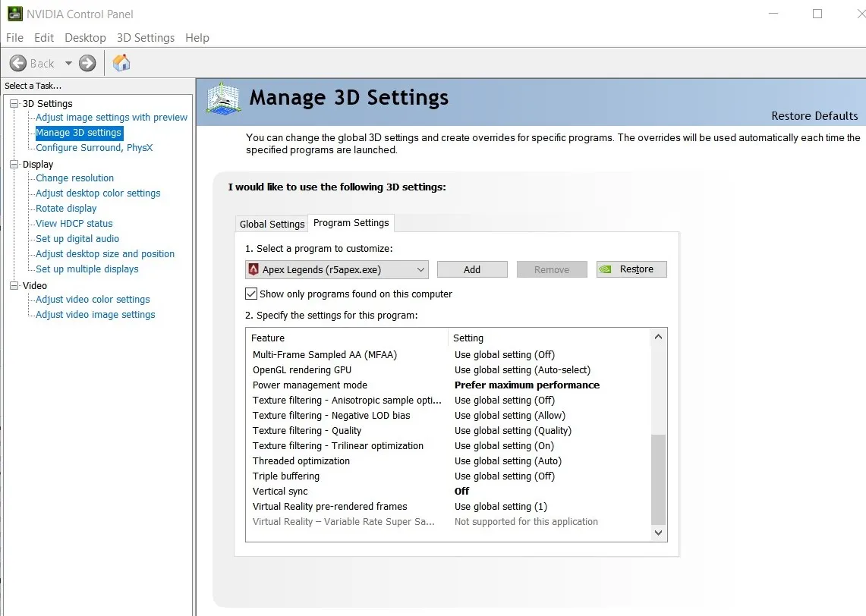Open Adjust desktop size and position
This screenshot has height=616, width=866.
[x=105, y=254]
